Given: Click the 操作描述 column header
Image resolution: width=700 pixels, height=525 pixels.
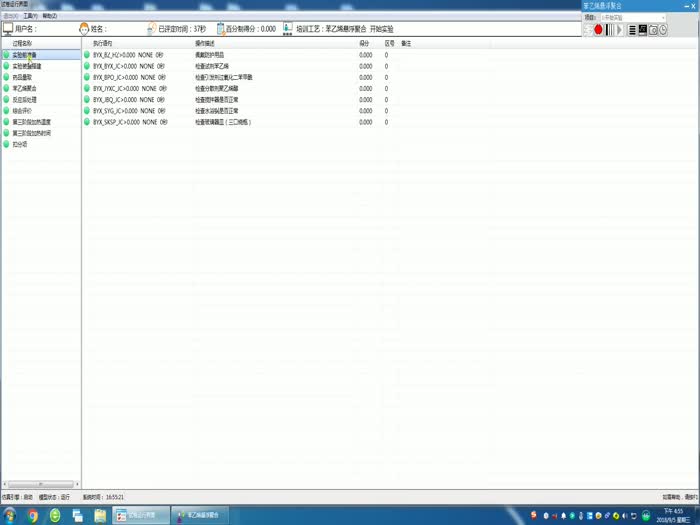Looking at the screenshot, I should tap(204, 44).
